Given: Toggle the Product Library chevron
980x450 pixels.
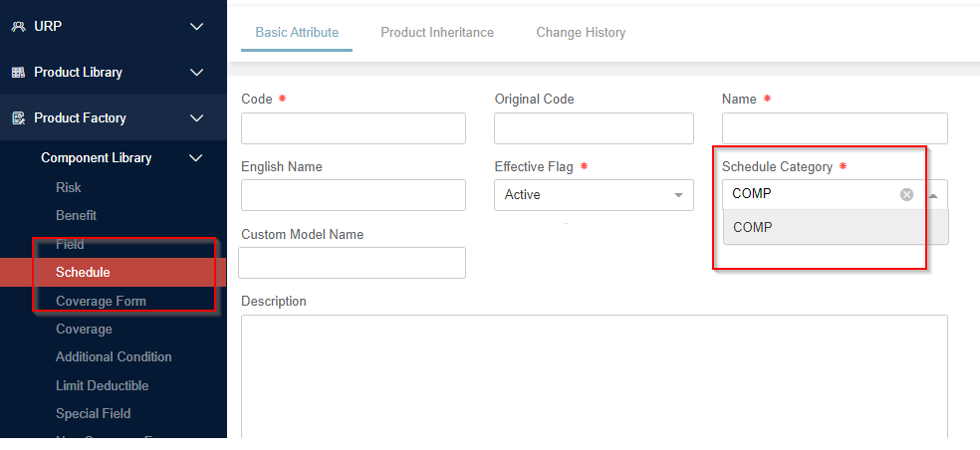Looking at the screenshot, I should [x=196, y=73].
